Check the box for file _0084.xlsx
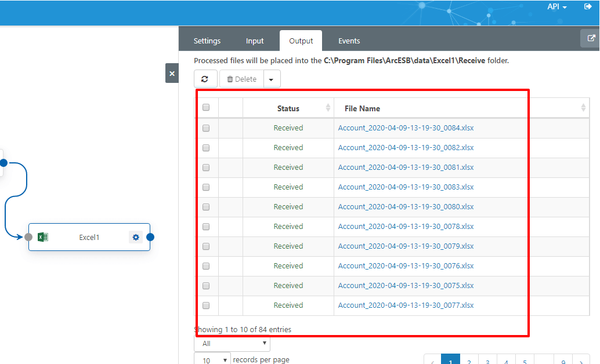 click(206, 128)
